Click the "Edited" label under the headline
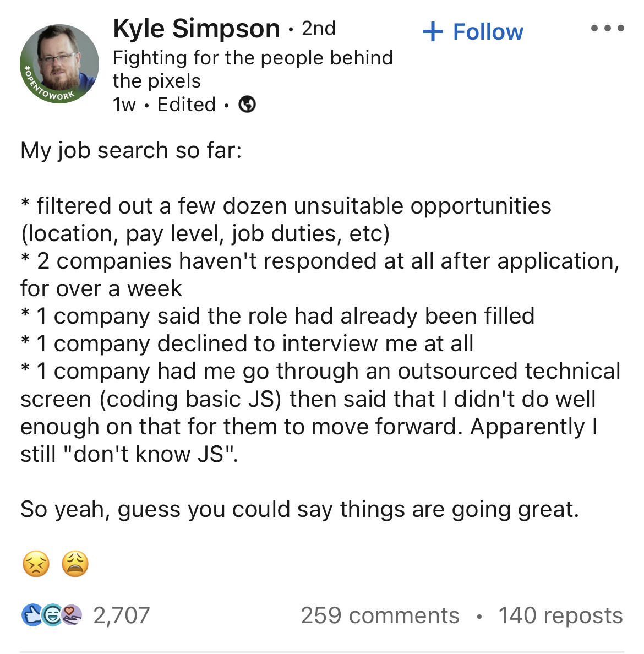Viewport: 644px width, 654px height. tap(187, 104)
